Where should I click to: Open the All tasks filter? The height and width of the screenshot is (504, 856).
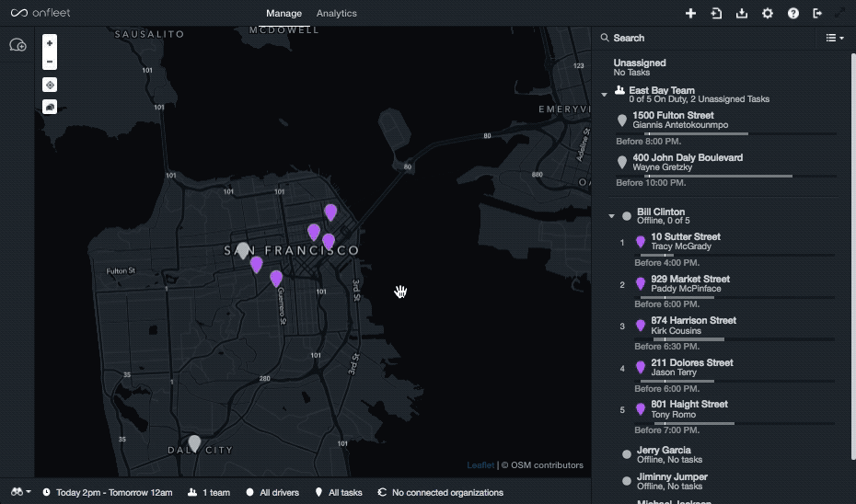pyautogui.click(x=339, y=493)
